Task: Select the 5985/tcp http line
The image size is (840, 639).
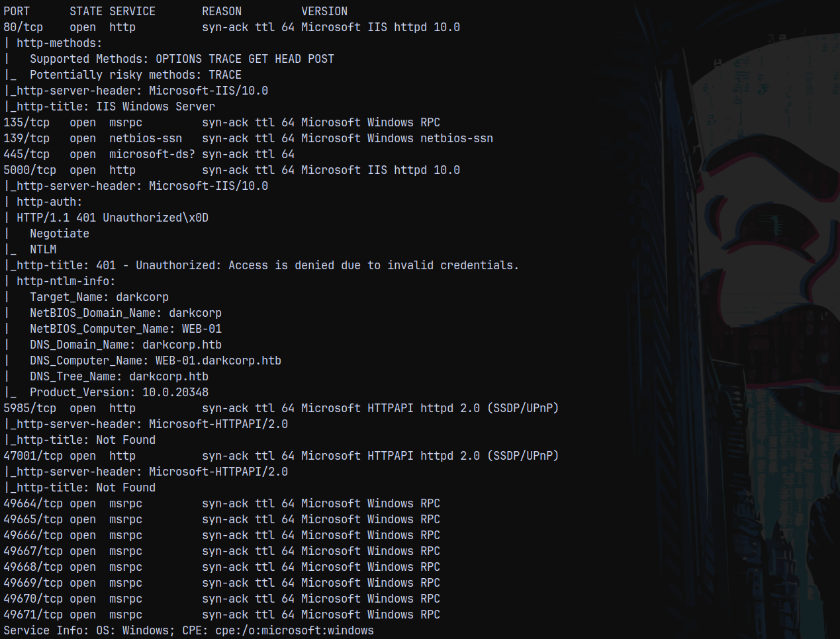Action: [281, 408]
